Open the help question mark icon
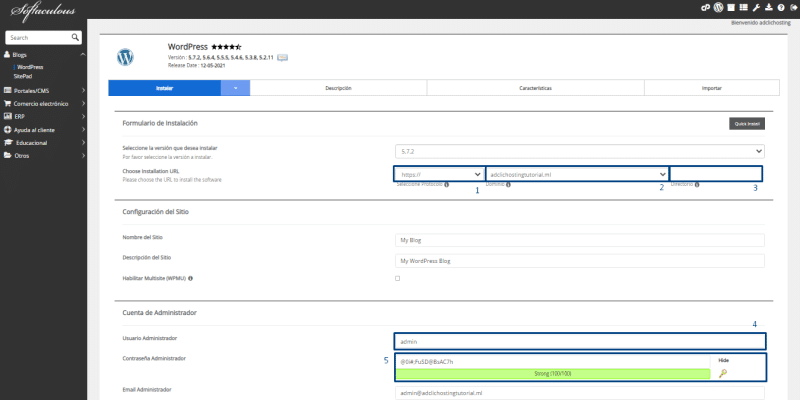800x400 pixels. [x=781, y=8]
